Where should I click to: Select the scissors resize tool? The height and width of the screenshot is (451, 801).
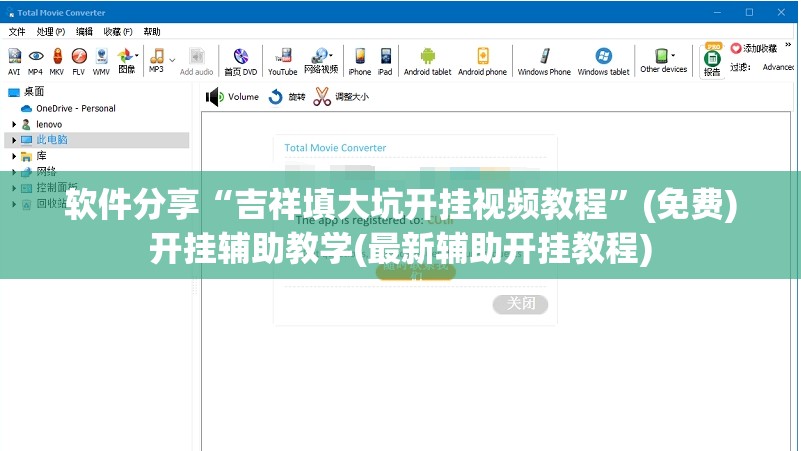pos(322,97)
